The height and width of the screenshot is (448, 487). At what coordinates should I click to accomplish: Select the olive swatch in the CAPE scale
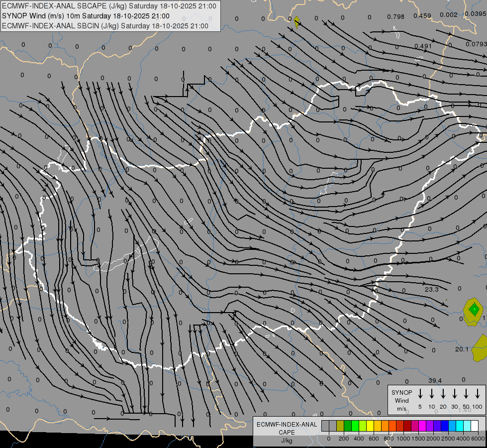340,426
